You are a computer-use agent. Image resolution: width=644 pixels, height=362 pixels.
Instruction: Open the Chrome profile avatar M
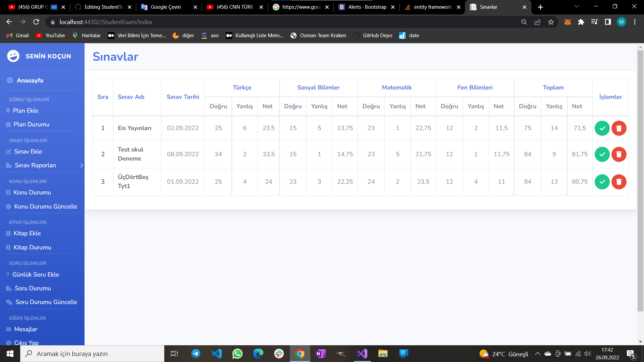[x=621, y=22]
